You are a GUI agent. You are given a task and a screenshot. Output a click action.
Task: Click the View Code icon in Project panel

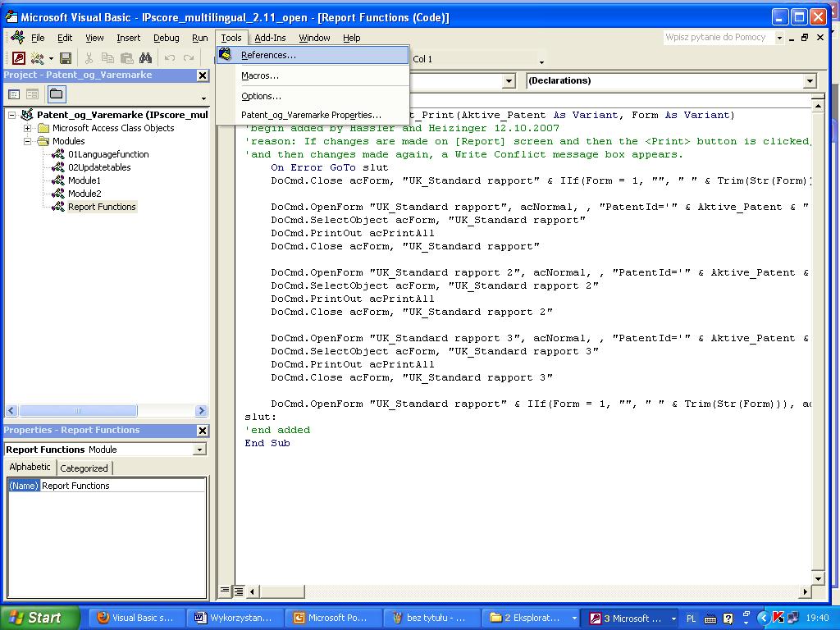[x=15, y=94]
